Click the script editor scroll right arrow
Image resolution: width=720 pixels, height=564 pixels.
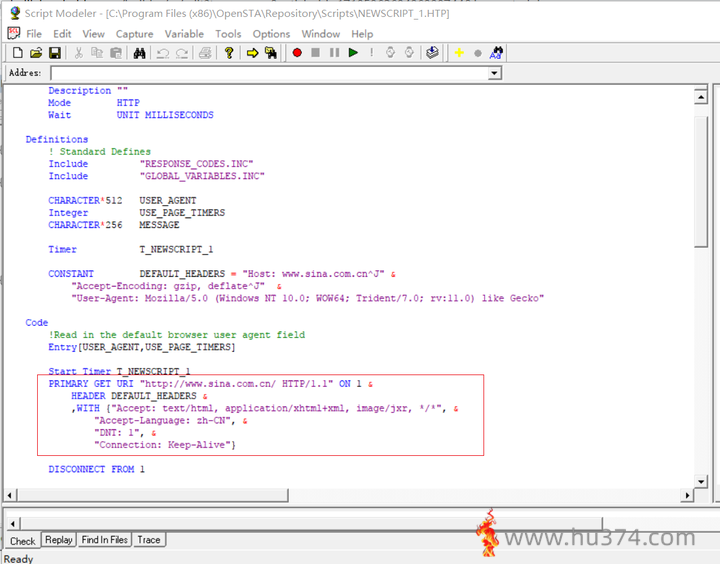(x=687, y=495)
